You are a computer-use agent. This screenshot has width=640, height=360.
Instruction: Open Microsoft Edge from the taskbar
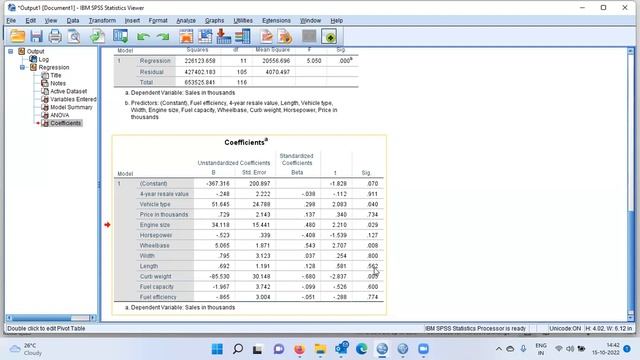[361, 349]
